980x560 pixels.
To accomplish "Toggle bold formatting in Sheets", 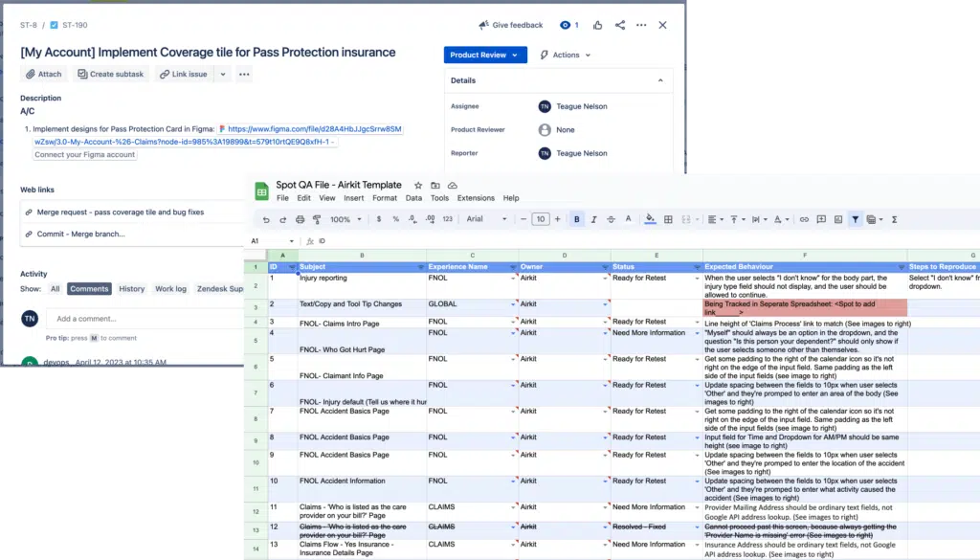I will click(577, 219).
